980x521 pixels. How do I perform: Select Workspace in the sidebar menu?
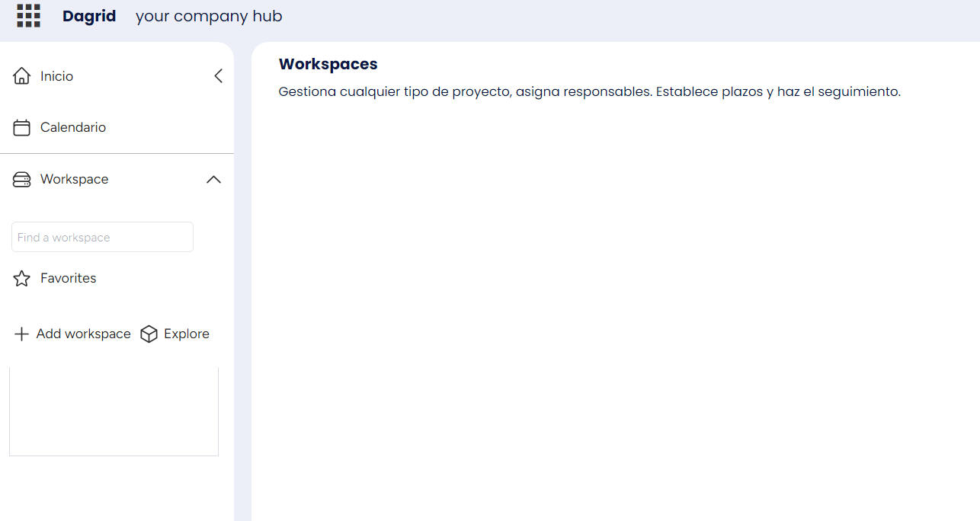(74, 179)
